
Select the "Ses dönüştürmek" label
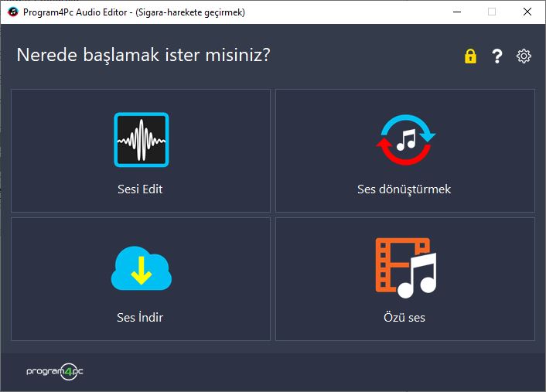(x=404, y=189)
